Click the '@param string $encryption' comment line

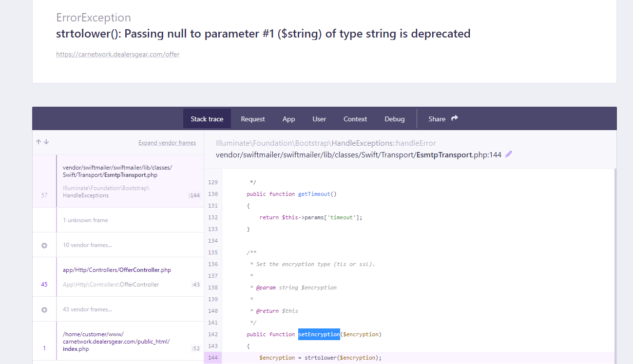point(293,287)
